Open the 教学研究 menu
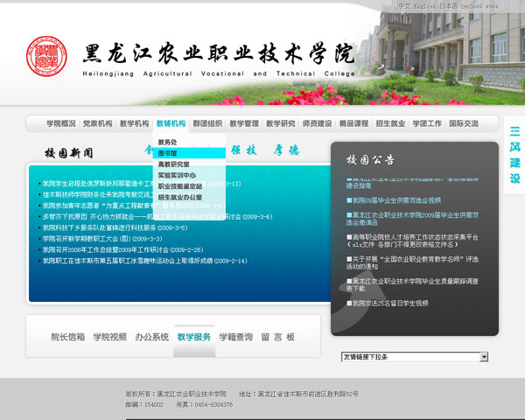Image resolution: width=525 pixels, height=420 pixels. point(281,123)
